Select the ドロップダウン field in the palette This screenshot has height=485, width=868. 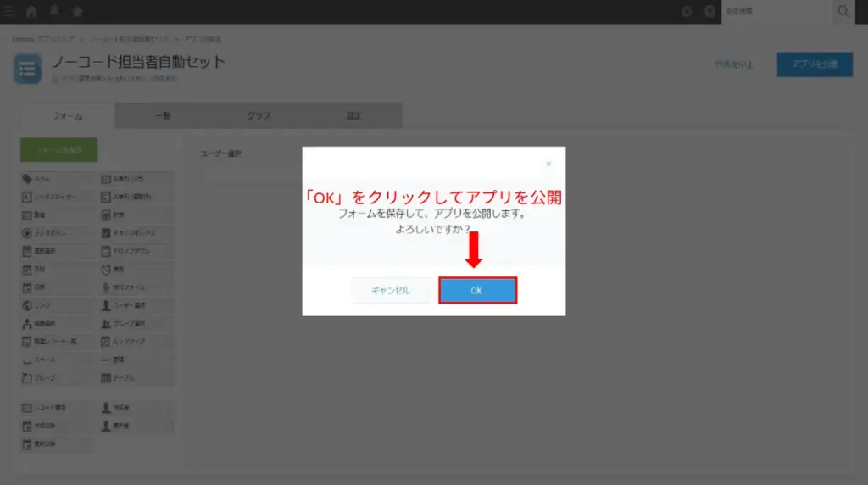tap(136, 251)
